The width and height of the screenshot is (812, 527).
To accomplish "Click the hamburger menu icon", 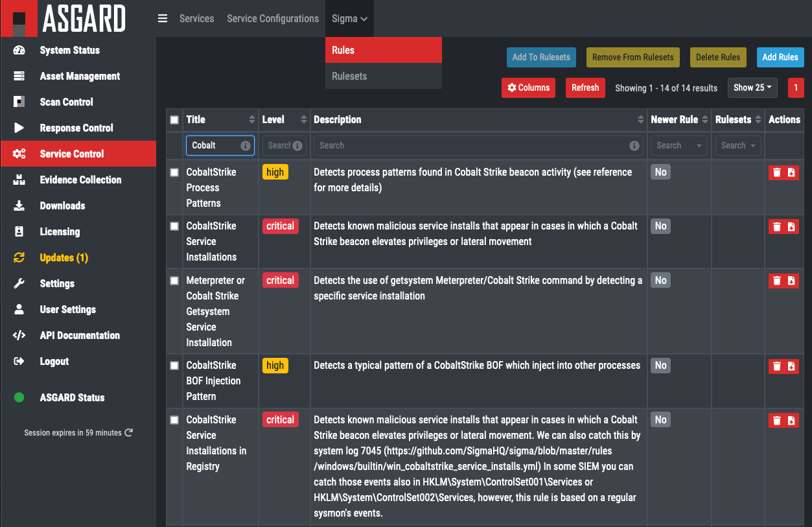I will coord(163,19).
